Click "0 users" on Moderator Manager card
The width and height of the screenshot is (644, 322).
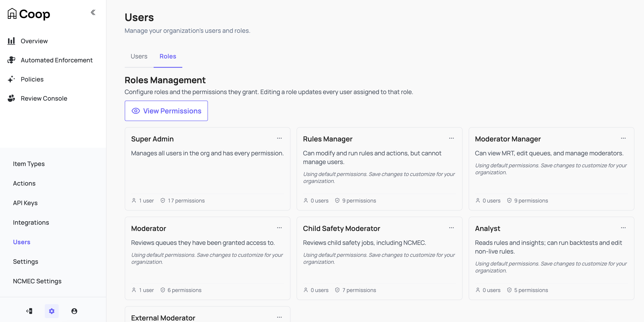coord(491,201)
